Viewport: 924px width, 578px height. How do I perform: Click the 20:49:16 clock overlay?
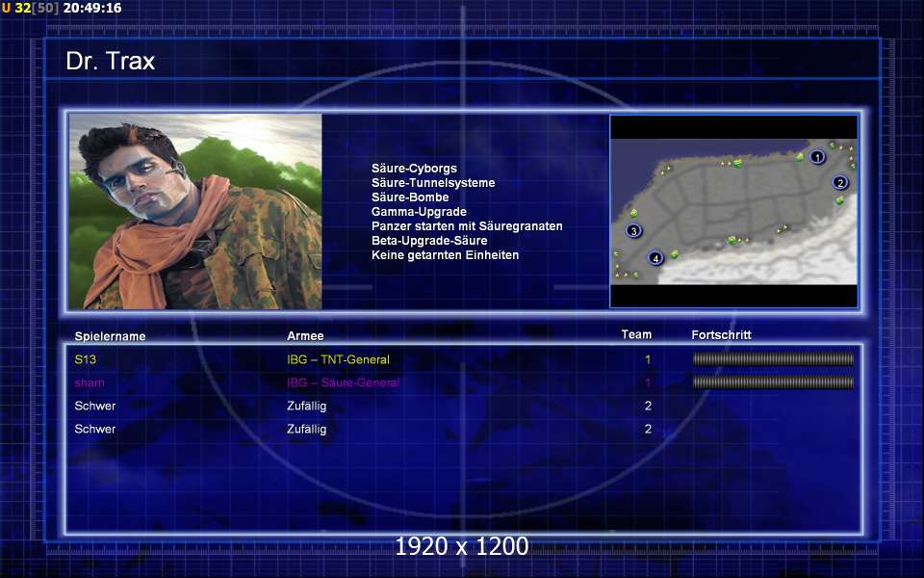[x=92, y=8]
